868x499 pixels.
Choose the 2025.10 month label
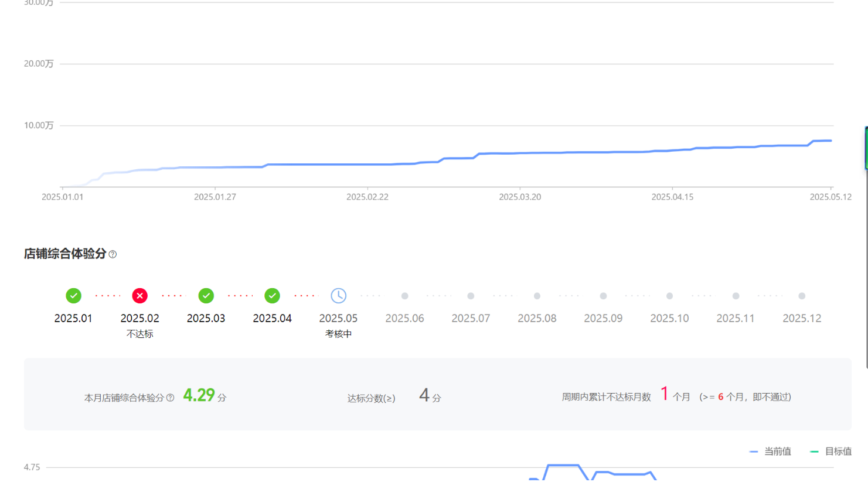click(x=669, y=319)
